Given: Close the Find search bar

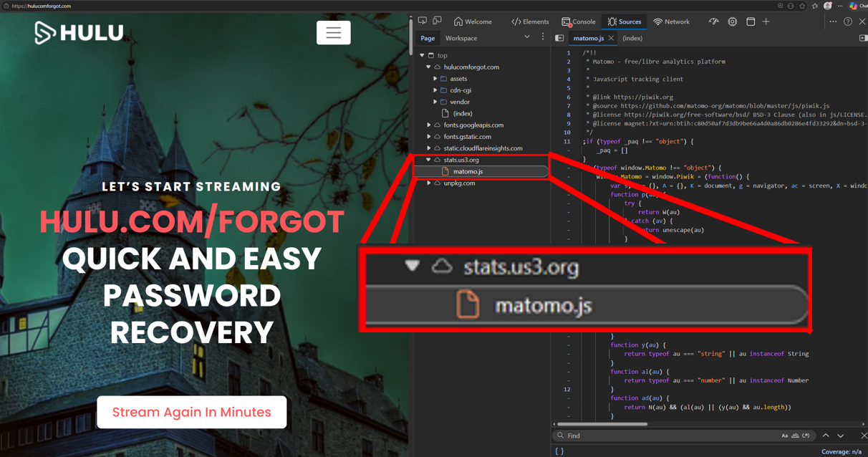Looking at the screenshot, I should coord(864,436).
